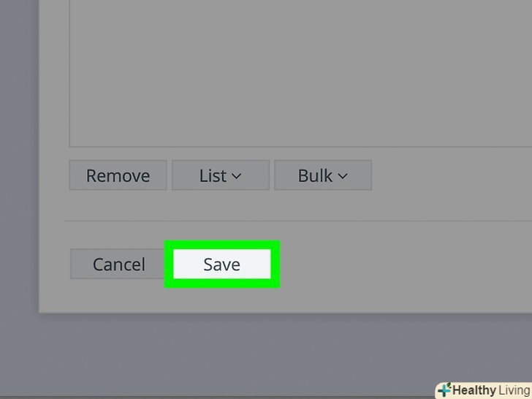Click the Remove button under the list box
The height and width of the screenshot is (399, 532).
click(118, 175)
